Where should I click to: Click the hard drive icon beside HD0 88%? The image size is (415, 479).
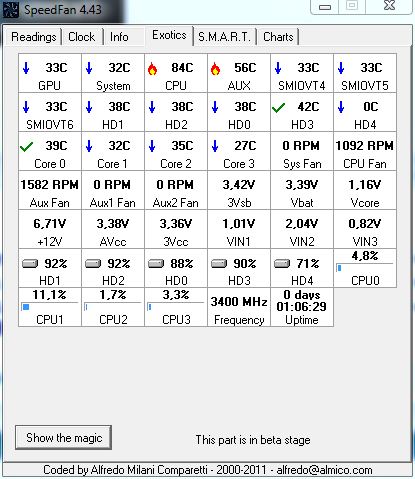click(156, 264)
